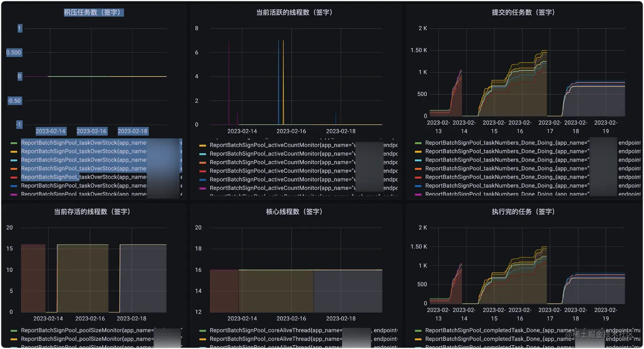Open the 当前存活的线程数（签字） panel title menu

[92, 211]
